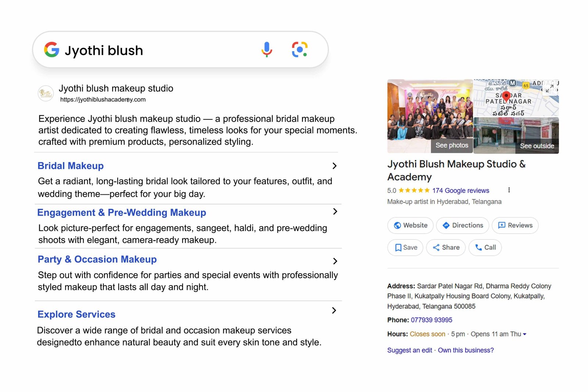Get Directions to the studio
Viewport: 588px width, 392px height.
[x=462, y=226]
